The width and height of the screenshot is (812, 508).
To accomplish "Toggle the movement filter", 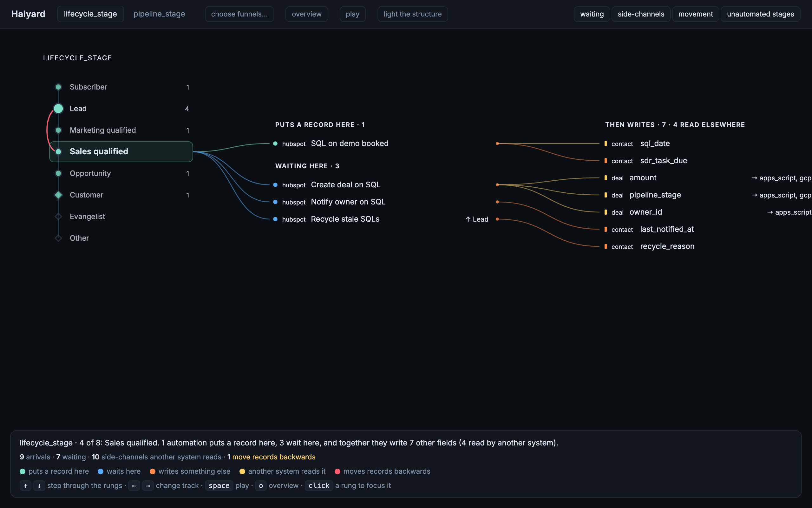I will coord(695,14).
